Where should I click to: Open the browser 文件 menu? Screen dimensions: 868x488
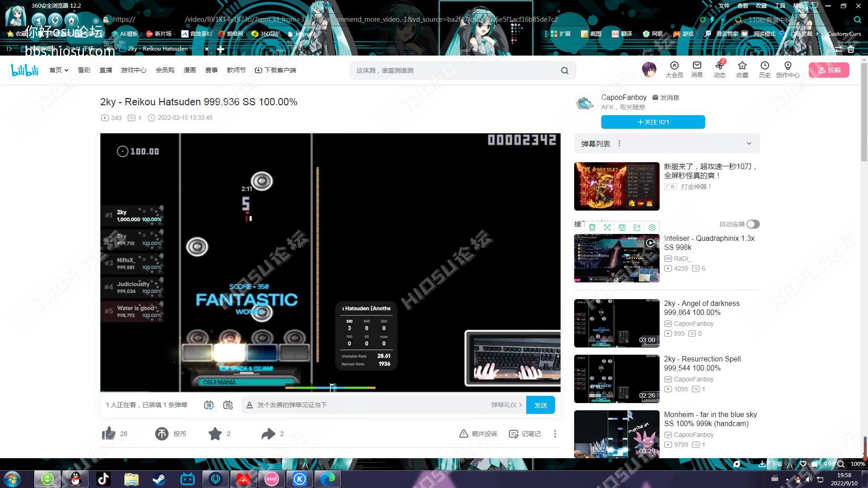click(724, 6)
